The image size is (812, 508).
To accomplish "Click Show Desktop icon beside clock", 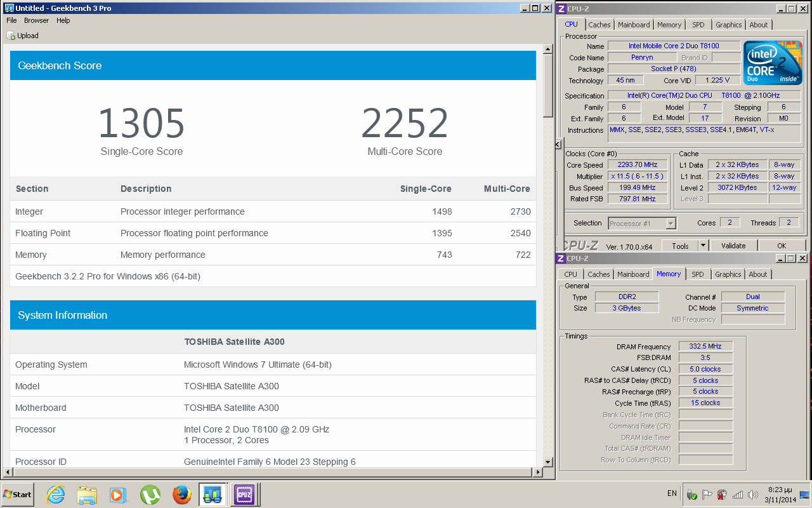I will 804,494.
